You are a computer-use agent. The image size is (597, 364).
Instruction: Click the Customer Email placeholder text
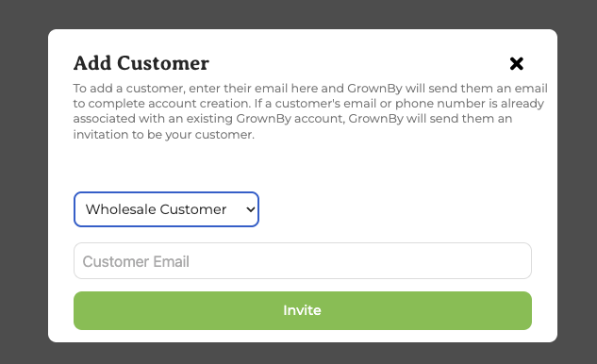[x=136, y=261]
